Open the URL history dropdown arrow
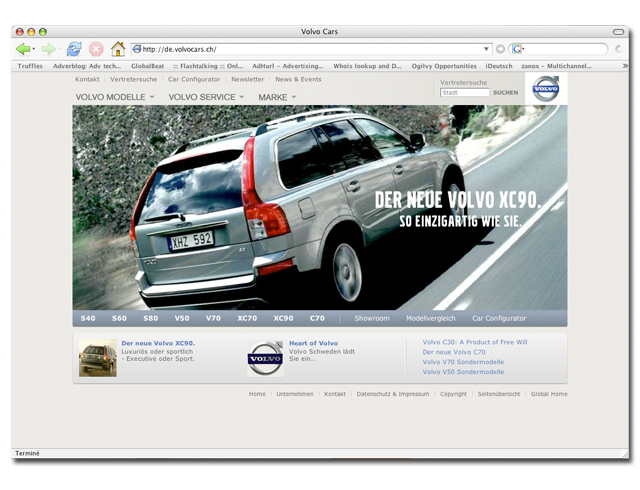 [x=487, y=49]
